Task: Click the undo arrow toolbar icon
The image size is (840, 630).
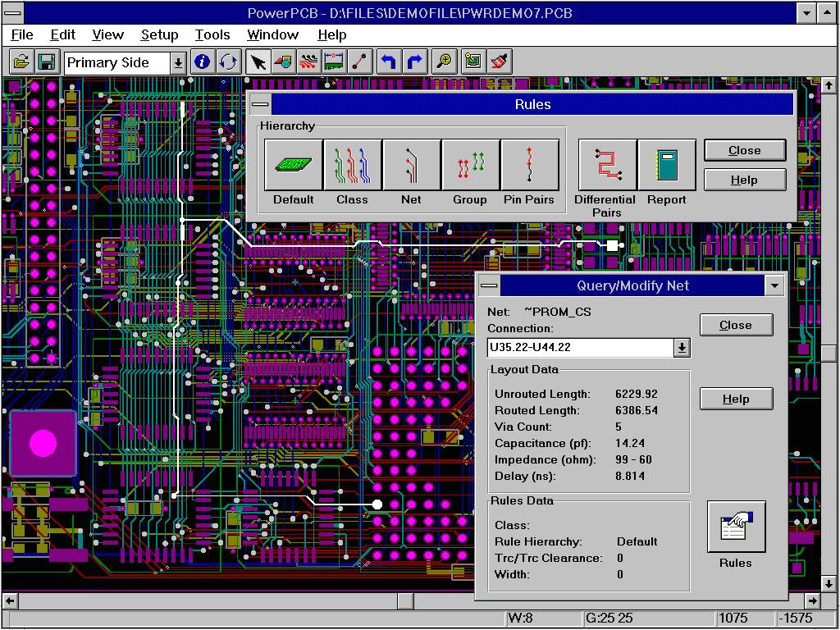Action: [x=389, y=62]
